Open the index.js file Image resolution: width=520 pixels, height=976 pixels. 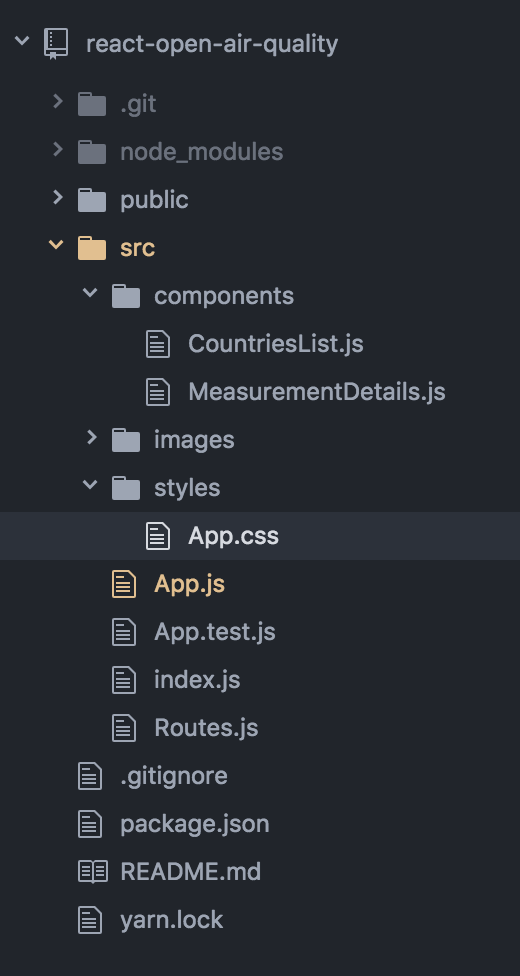tap(197, 680)
